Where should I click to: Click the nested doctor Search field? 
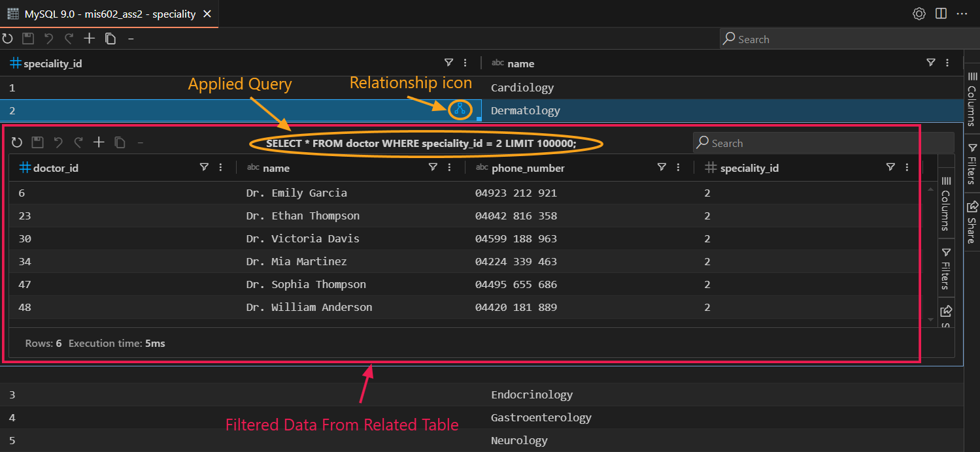pos(823,143)
